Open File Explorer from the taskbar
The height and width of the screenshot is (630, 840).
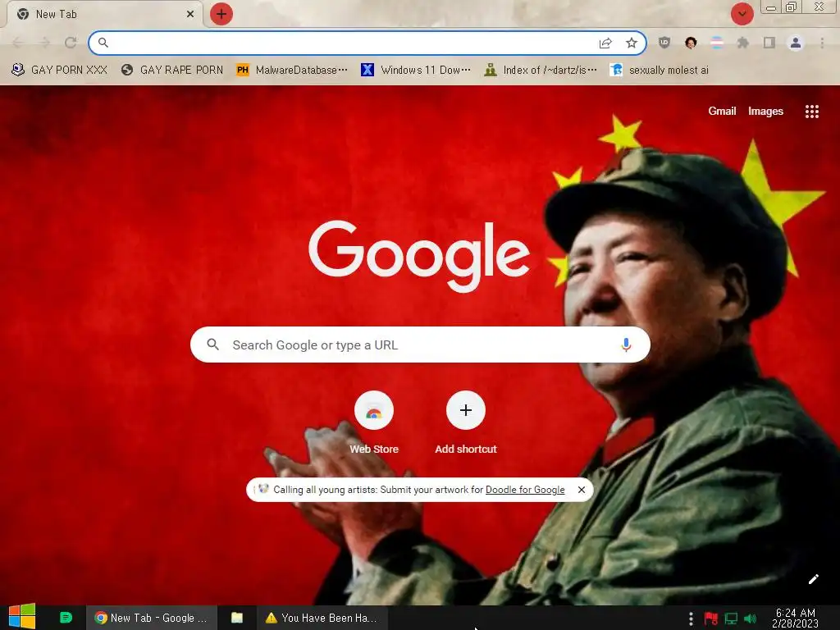click(237, 618)
